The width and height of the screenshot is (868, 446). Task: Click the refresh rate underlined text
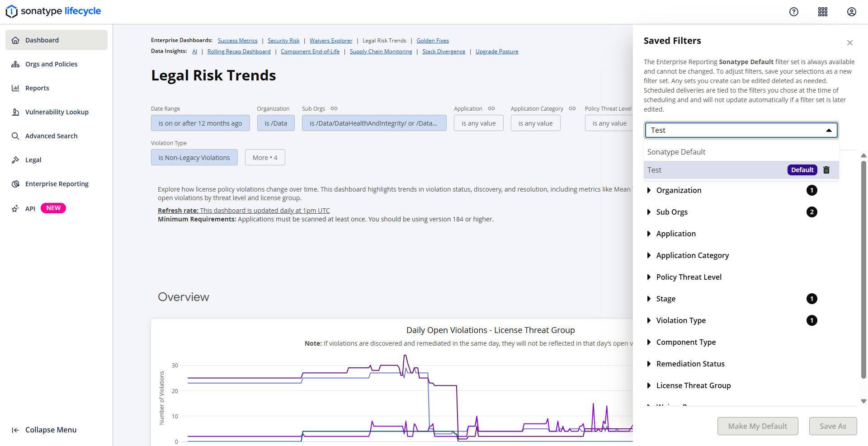pos(244,211)
